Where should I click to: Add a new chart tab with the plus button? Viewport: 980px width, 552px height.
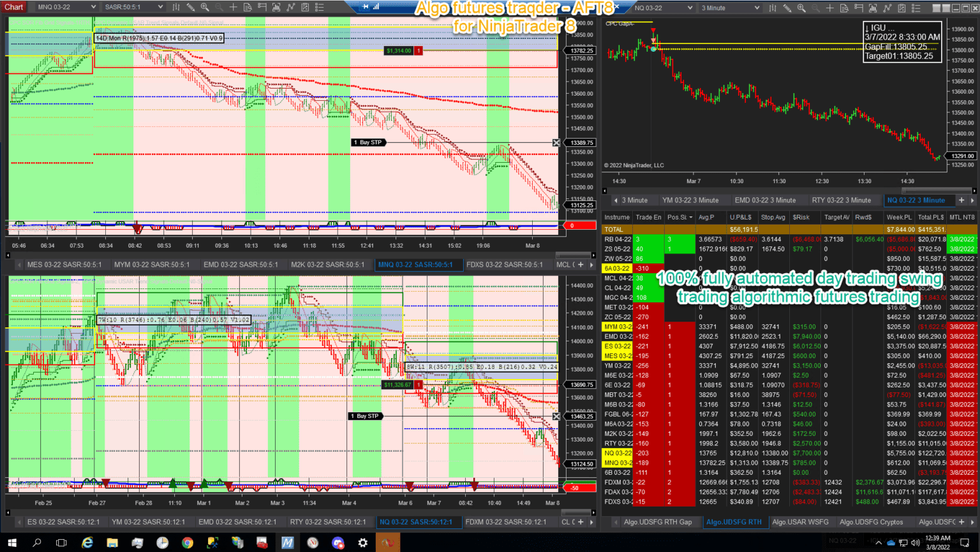pos(961,200)
